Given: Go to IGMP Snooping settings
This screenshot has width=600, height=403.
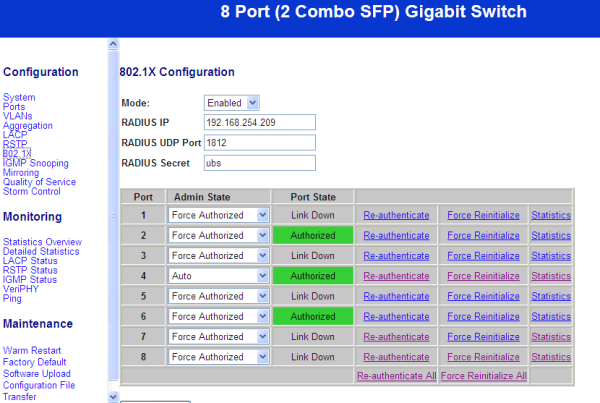Looking at the screenshot, I should [x=36, y=163].
